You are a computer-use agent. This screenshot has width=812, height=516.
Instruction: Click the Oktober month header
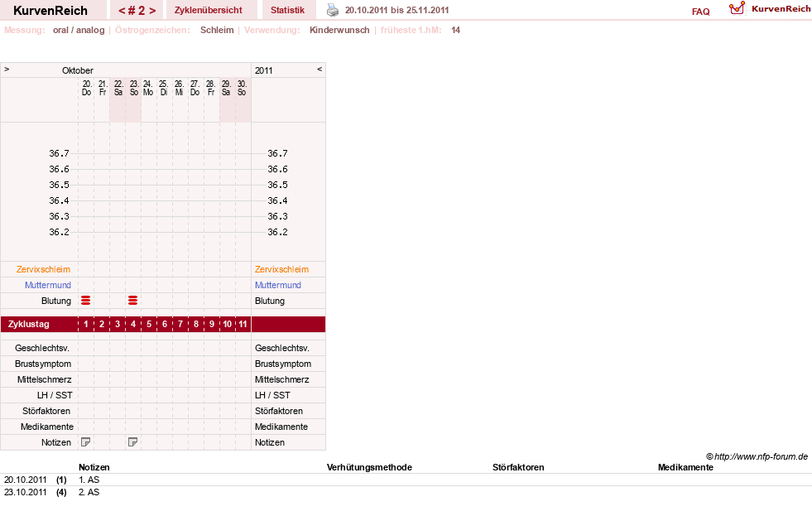(78, 70)
